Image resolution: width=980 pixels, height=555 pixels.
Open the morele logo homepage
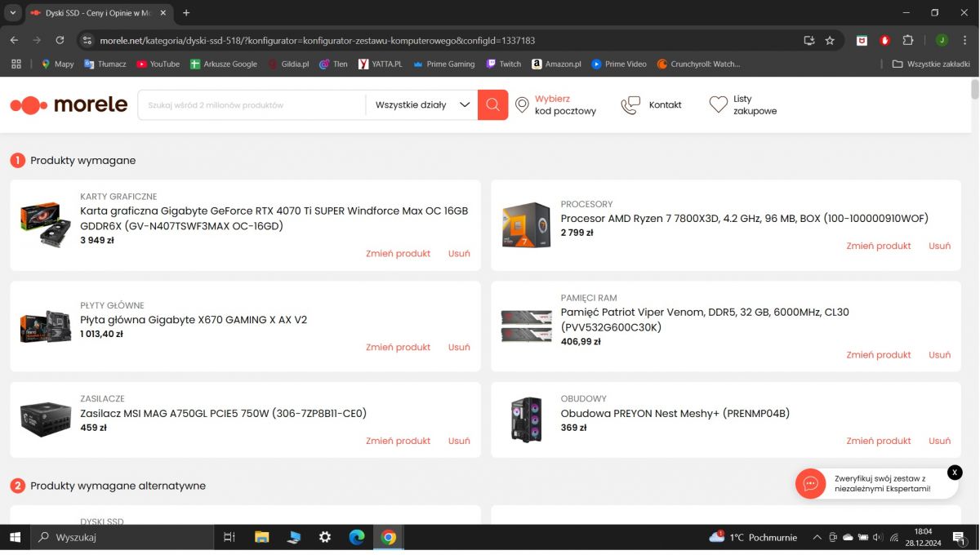click(x=69, y=104)
